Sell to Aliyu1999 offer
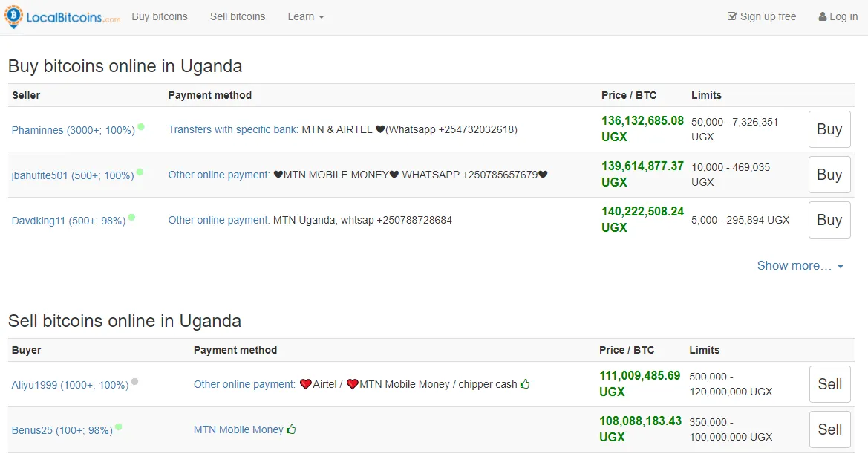868x454 pixels. [x=830, y=384]
